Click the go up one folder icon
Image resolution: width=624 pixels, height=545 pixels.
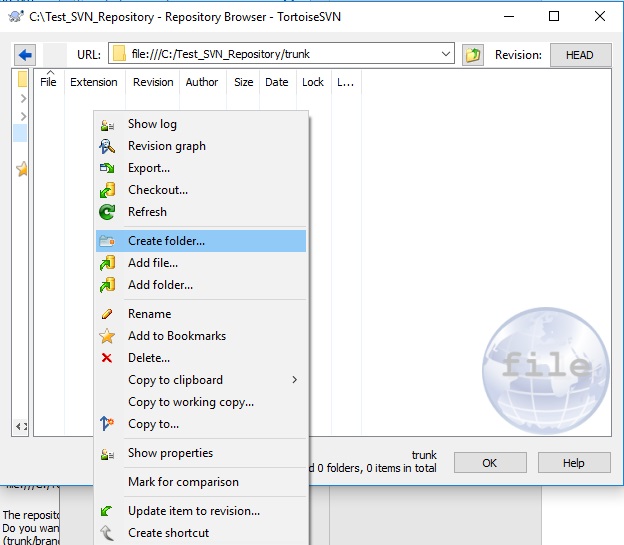(x=473, y=55)
